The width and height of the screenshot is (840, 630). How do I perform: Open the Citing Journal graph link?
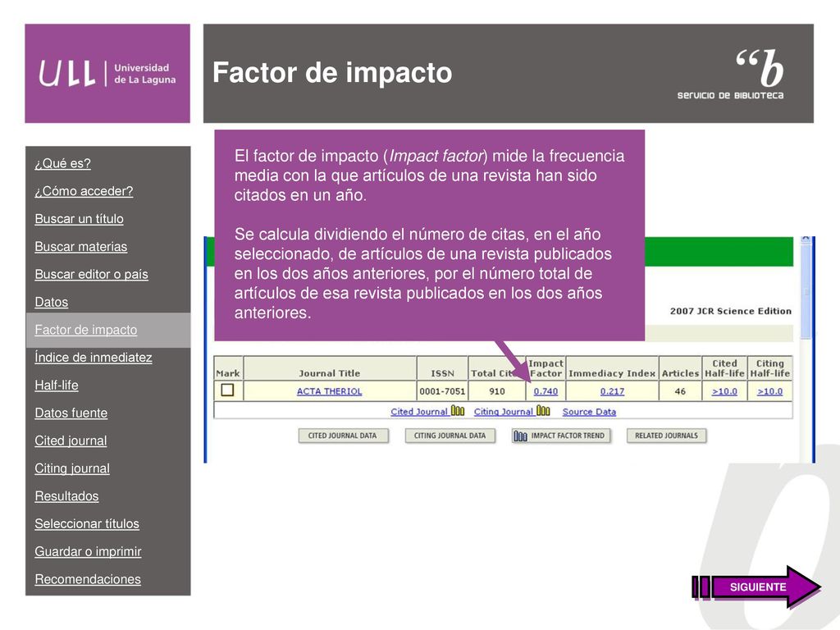pos(503,412)
